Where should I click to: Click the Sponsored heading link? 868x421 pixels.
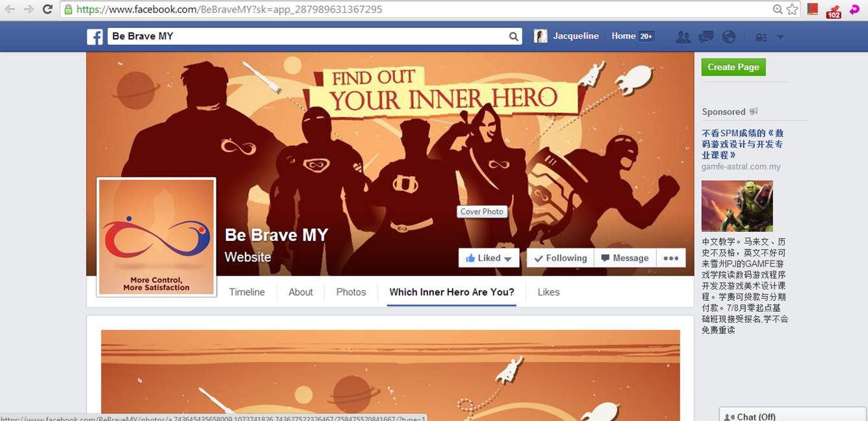coord(724,112)
